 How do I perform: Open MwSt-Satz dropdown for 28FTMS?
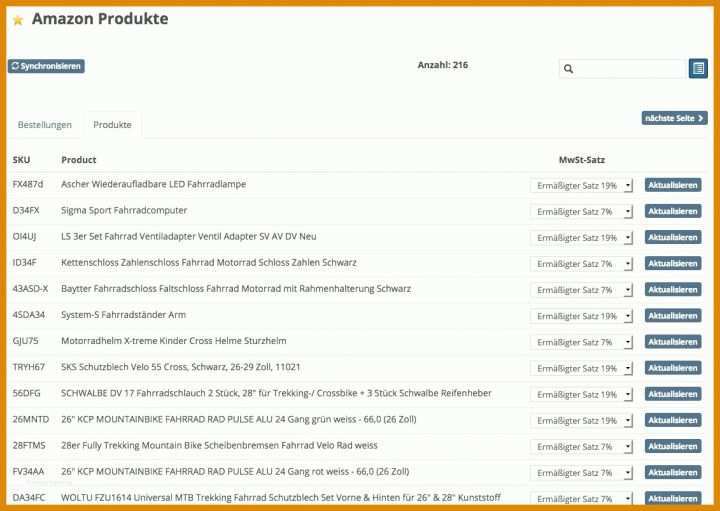[x=581, y=447]
